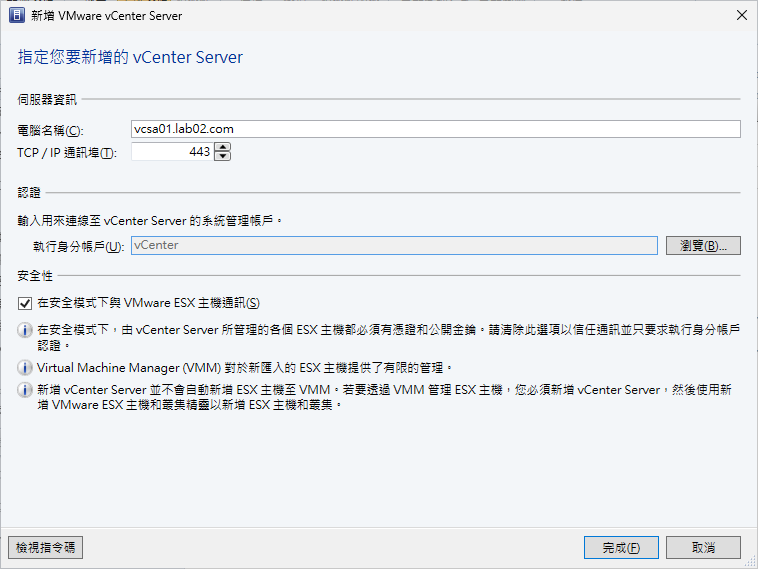Toggle the secure mode ESX host communication checkbox

point(25,303)
